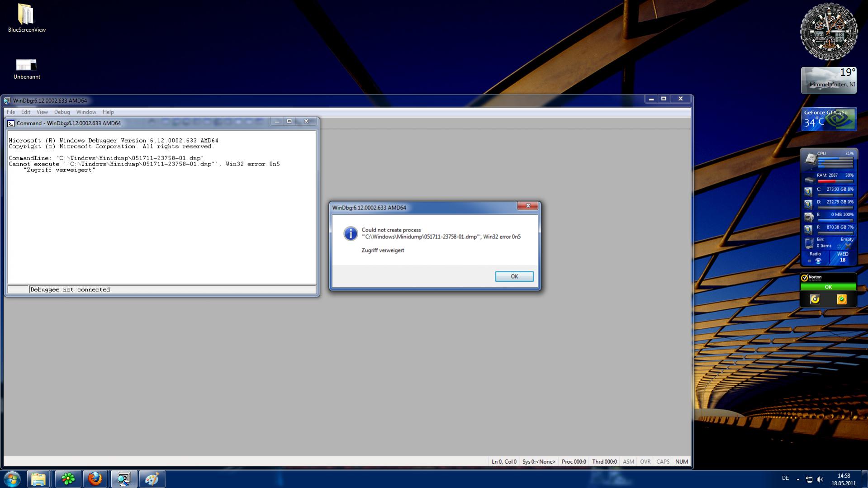The height and width of the screenshot is (488, 868).
Task: Show hidden system tray icons
Action: click(798, 479)
